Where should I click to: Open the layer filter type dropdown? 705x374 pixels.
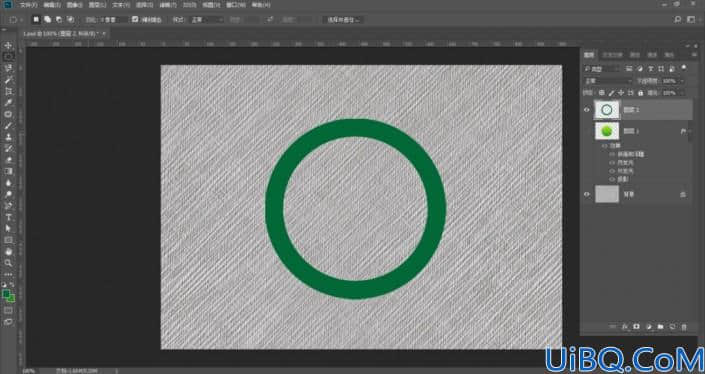602,69
